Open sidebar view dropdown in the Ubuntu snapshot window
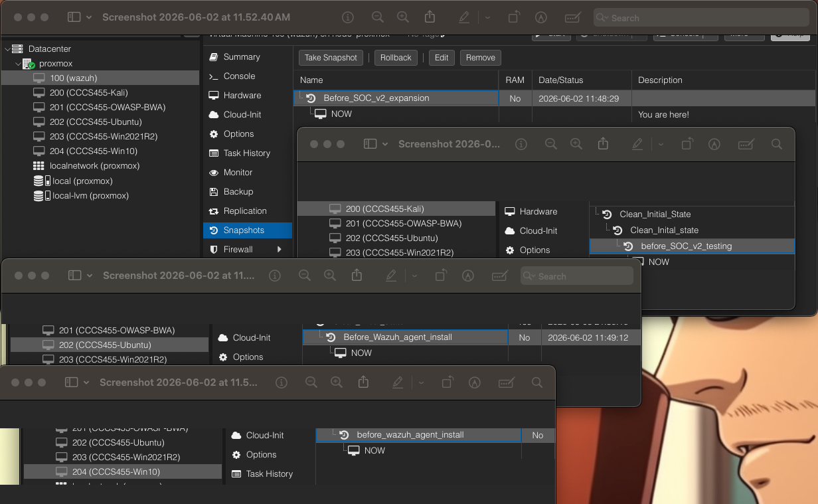This screenshot has height=504, width=818. (90, 276)
